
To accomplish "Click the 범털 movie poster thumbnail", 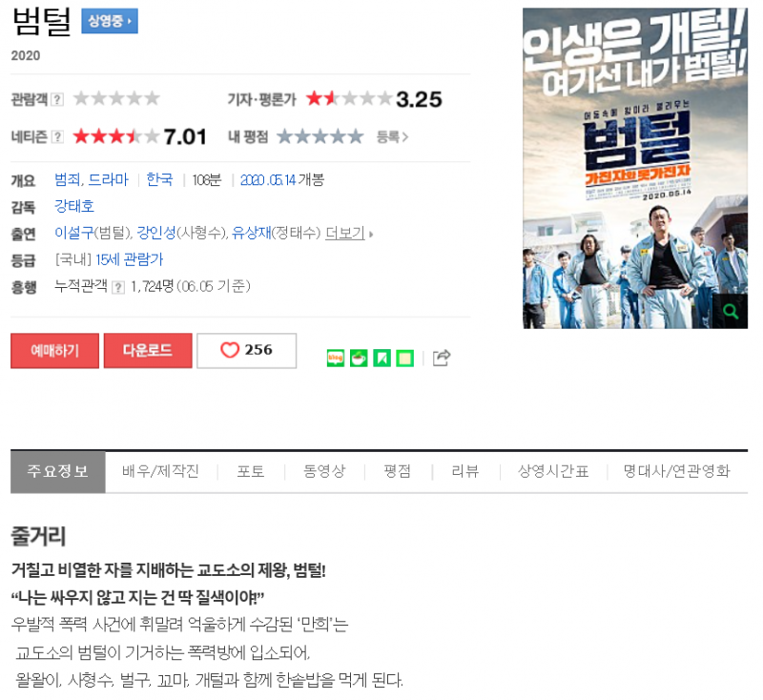I will (635, 168).
